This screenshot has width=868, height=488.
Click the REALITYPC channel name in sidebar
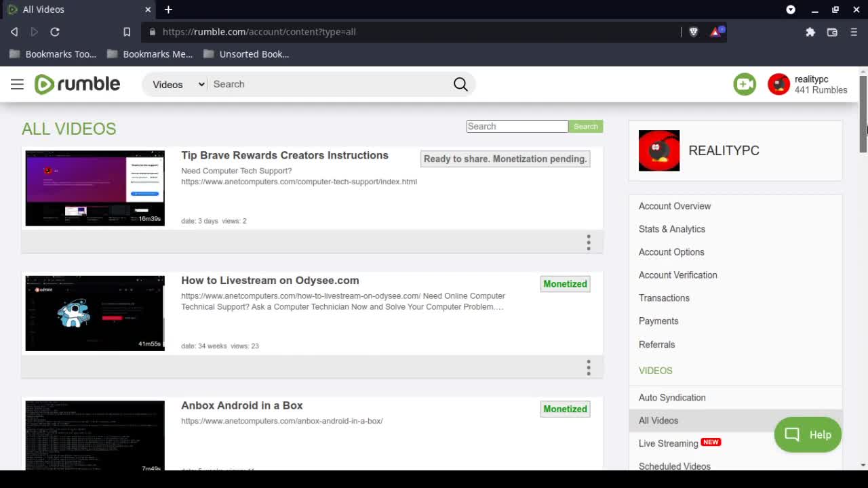(x=724, y=150)
